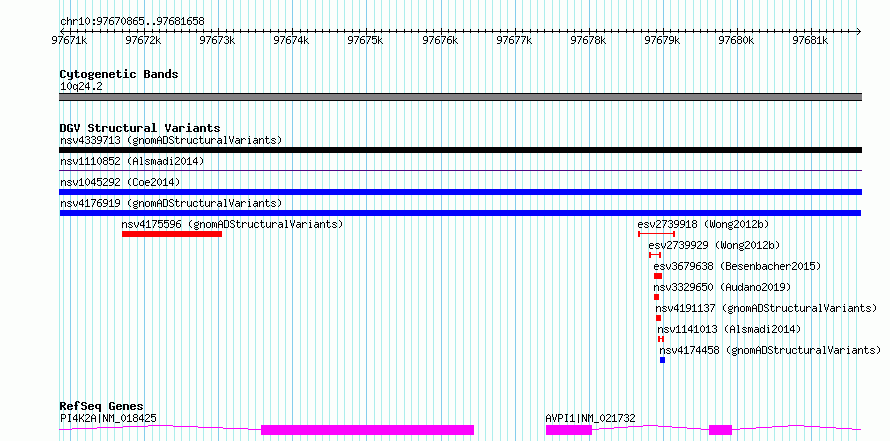Open variant label esv2739918 (Wong2012b)
Image resolution: width=890 pixels, height=441 pixels.
point(703,224)
